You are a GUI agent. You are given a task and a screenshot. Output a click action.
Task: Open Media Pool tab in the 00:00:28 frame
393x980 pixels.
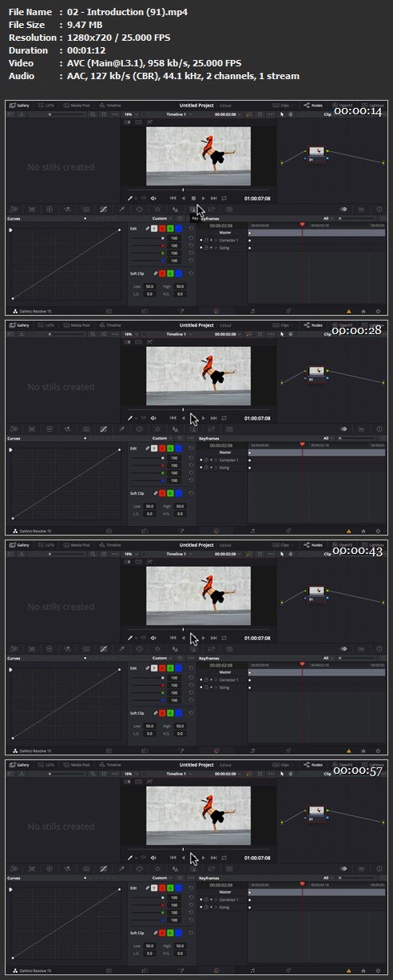[x=77, y=325]
